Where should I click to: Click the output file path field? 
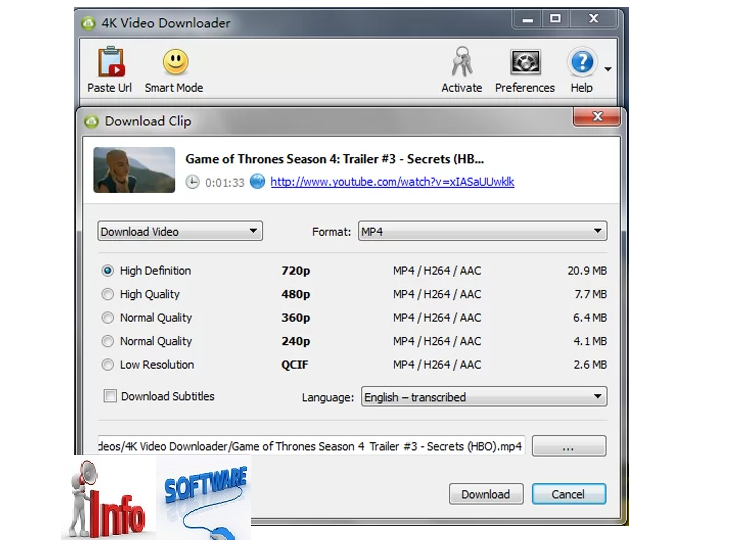[311, 446]
